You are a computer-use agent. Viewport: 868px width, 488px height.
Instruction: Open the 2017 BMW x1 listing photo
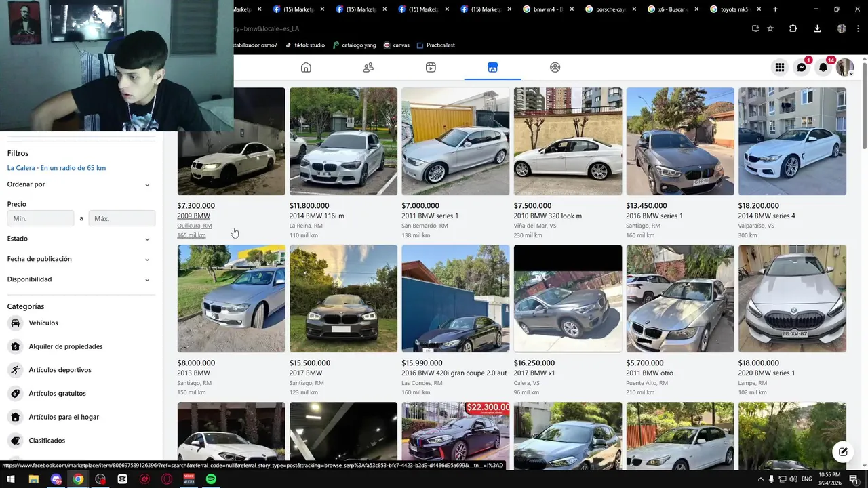click(x=568, y=299)
